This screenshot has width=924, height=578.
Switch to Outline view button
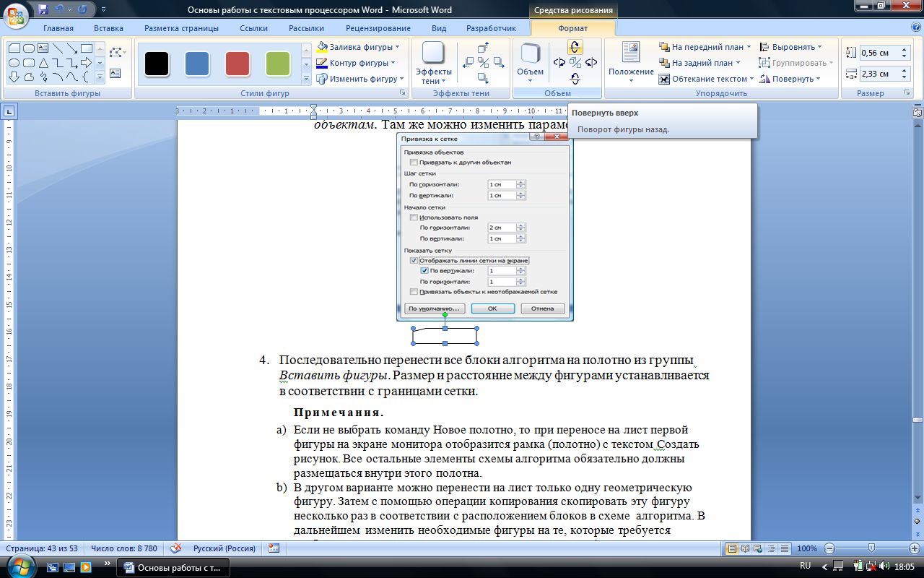point(770,548)
